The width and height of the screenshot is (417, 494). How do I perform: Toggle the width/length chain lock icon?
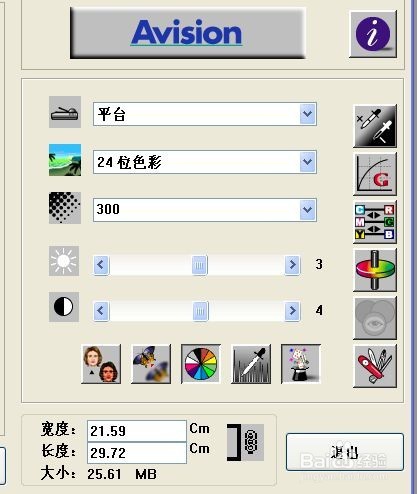pos(245,442)
